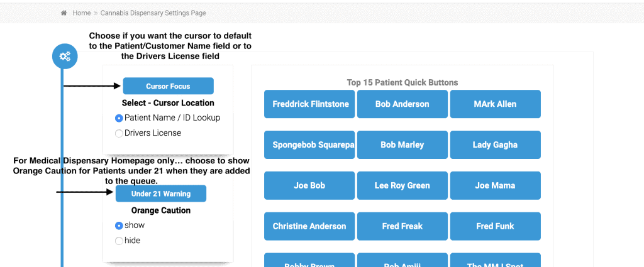The height and width of the screenshot is (267, 644).
Task: Choose the Joe Bob quick button
Action: pos(309,185)
